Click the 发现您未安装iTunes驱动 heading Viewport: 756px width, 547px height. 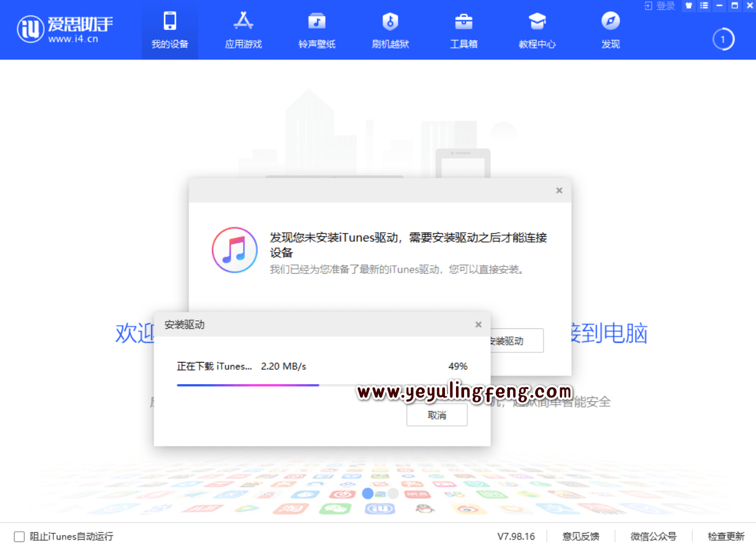pyautogui.click(x=408, y=245)
